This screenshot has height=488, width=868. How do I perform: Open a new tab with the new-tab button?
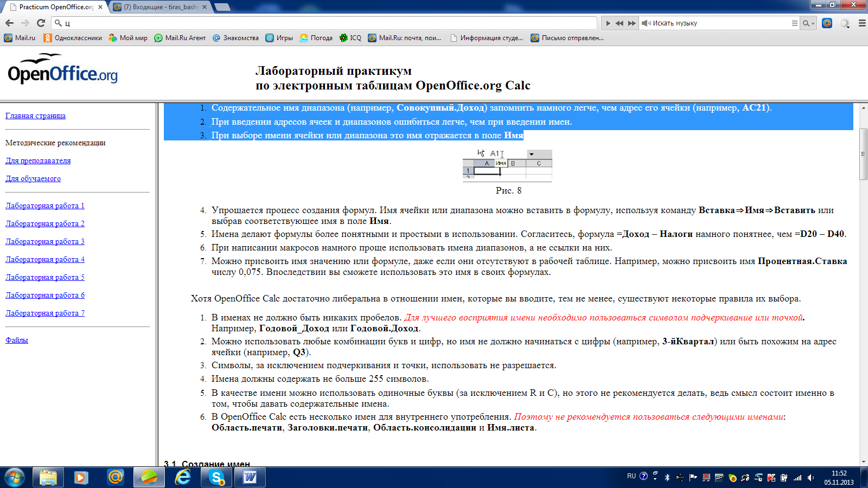click(x=222, y=7)
